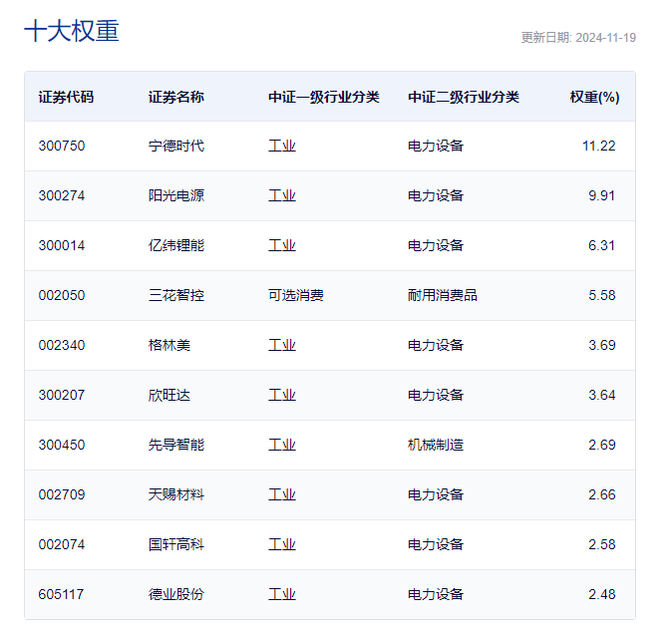This screenshot has height=628, width=672.
Task: Select the 耐用消费品 industry cell
Action: (442, 295)
